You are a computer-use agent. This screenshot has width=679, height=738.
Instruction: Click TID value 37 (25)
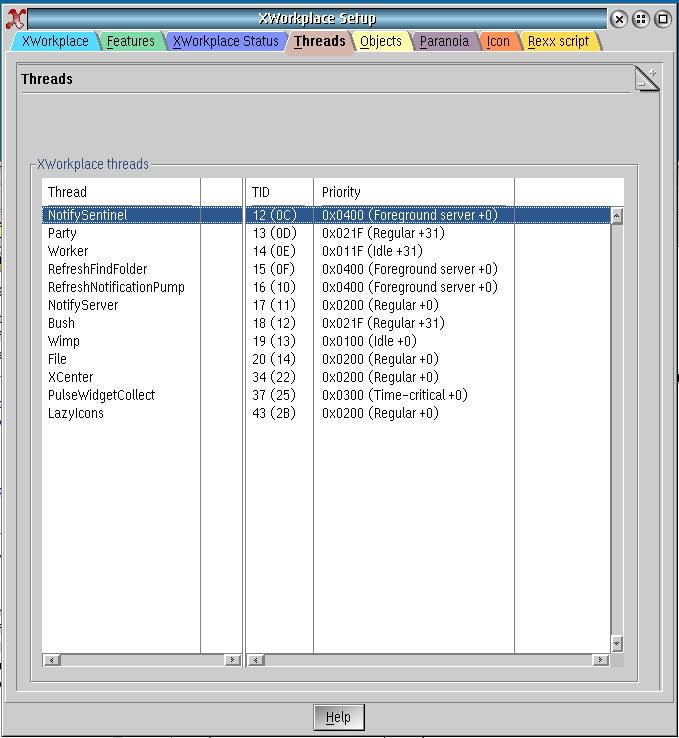[x=274, y=395]
